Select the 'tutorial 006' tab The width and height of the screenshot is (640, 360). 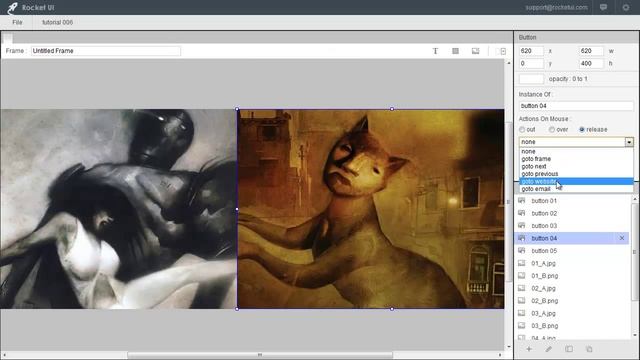(57, 22)
